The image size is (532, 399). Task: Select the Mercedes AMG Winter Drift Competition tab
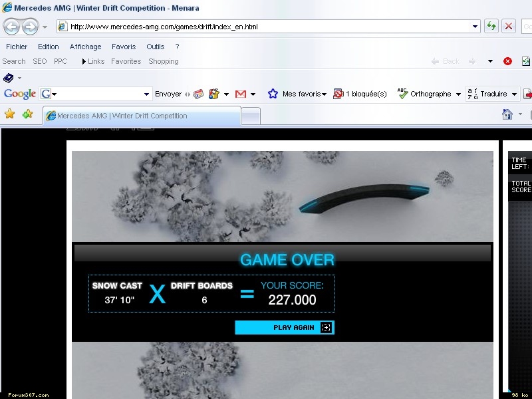[x=141, y=116]
